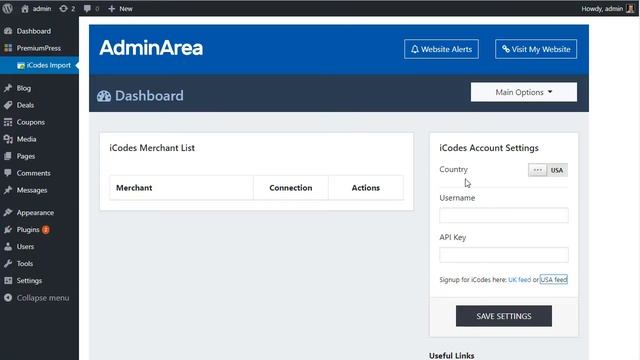Toggle the Country switch to USA
Screen dimensions: 640x360
557,170
